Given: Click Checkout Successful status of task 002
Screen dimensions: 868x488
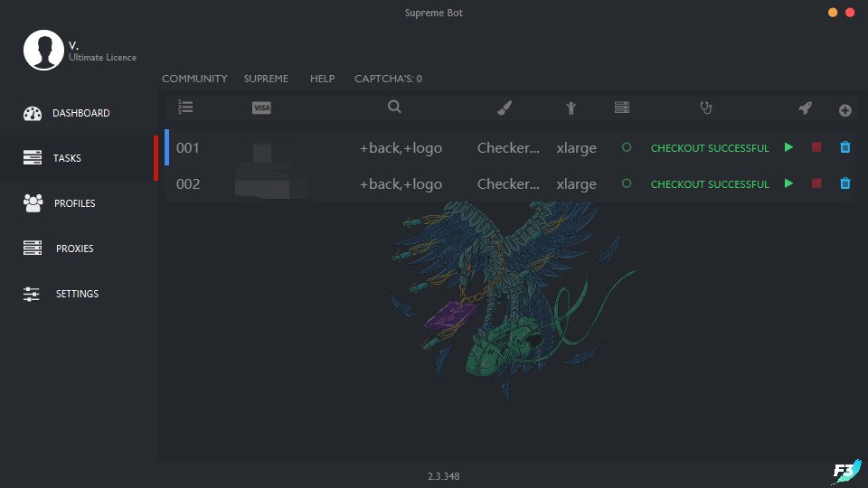Looking at the screenshot, I should pos(710,184).
